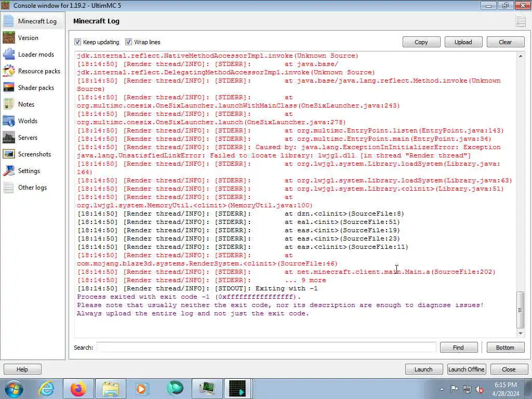Open the Screenshots picture icon
This screenshot has height=399, width=532.
[x=9, y=154]
